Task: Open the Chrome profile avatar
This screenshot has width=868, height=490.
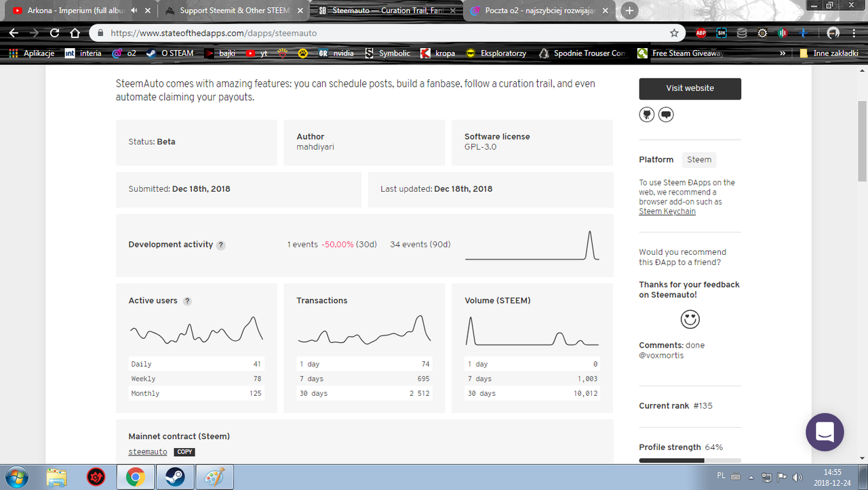Action: click(x=833, y=33)
